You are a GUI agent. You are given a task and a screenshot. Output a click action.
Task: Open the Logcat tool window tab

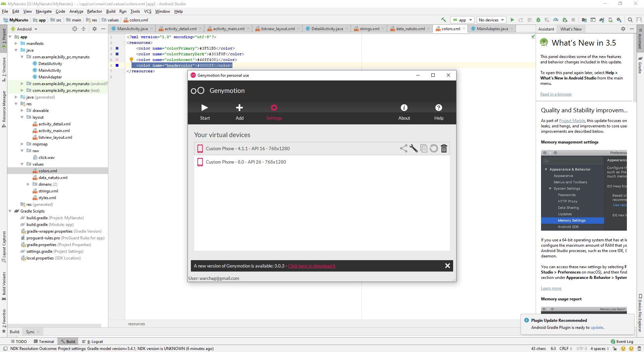(x=93, y=342)
